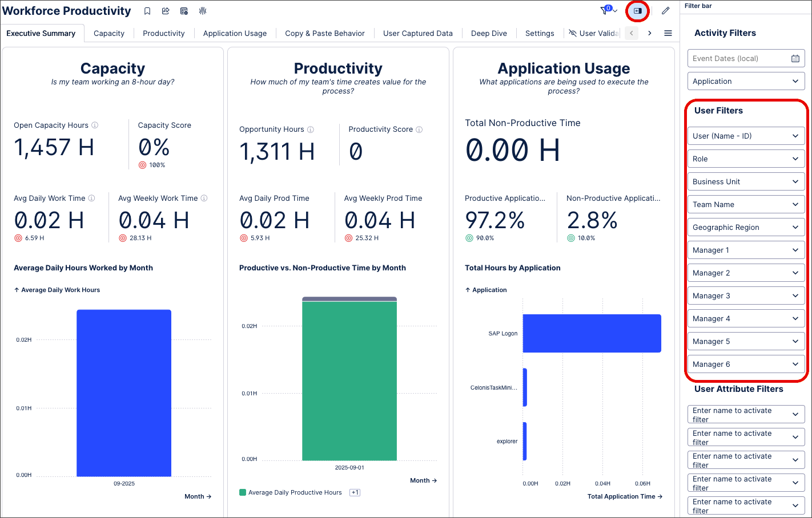The height and width of the screenshot is (518, 812).
Task: Select the SAP Logon bar in chart
Action: click(x=592, y=333)
